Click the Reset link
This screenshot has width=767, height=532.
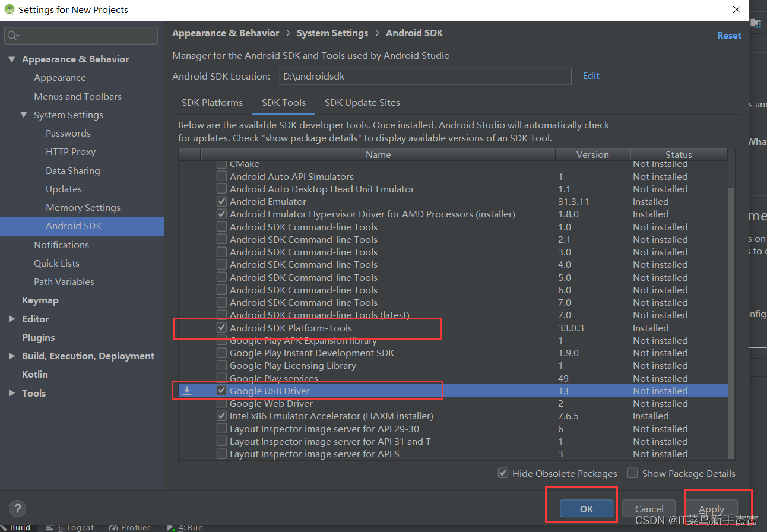coord(729,36)
